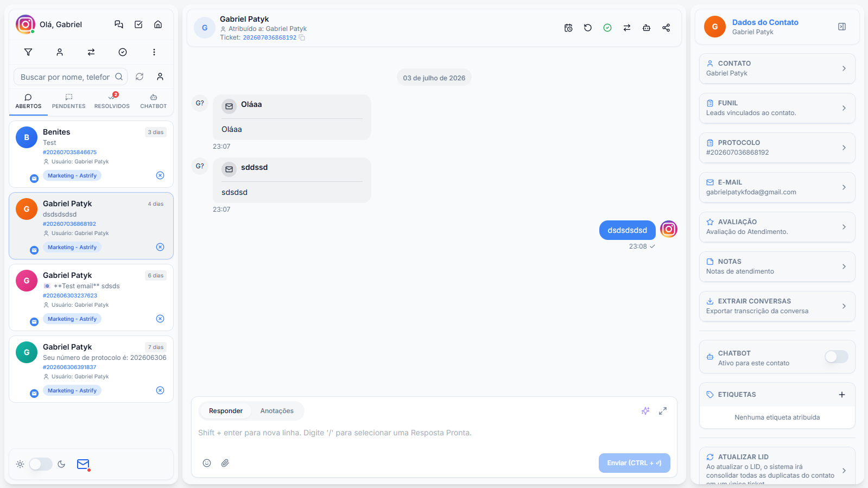The height and width of the screenshot is (488, 868).
Task: Copy the ticket number in chat header
Action: (x=302, y=37)
